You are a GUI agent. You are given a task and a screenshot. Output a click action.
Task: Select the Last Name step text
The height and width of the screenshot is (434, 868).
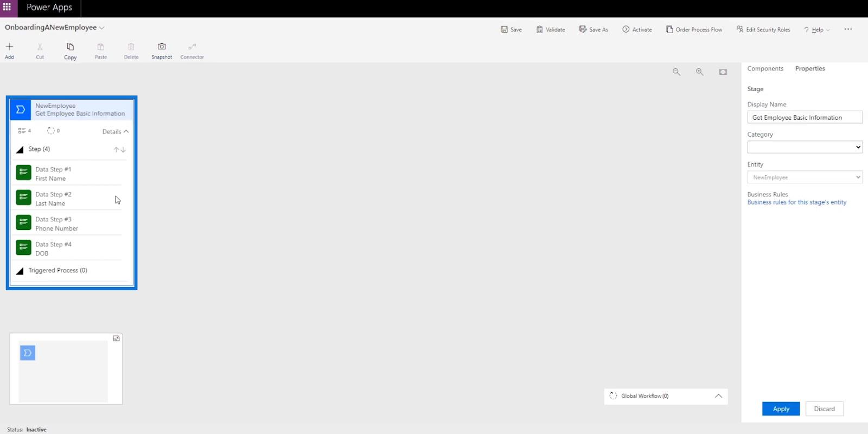point(50,203)
